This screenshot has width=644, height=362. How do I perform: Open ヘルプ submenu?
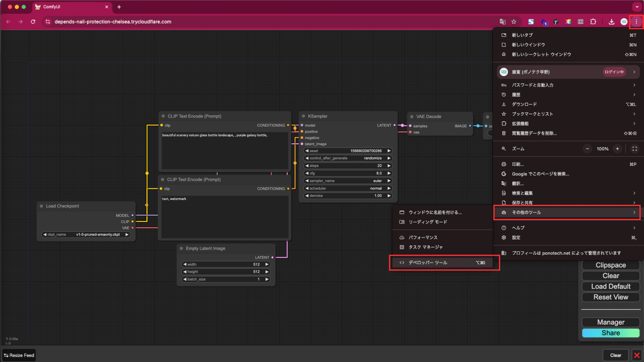click(x=568, y=228)
